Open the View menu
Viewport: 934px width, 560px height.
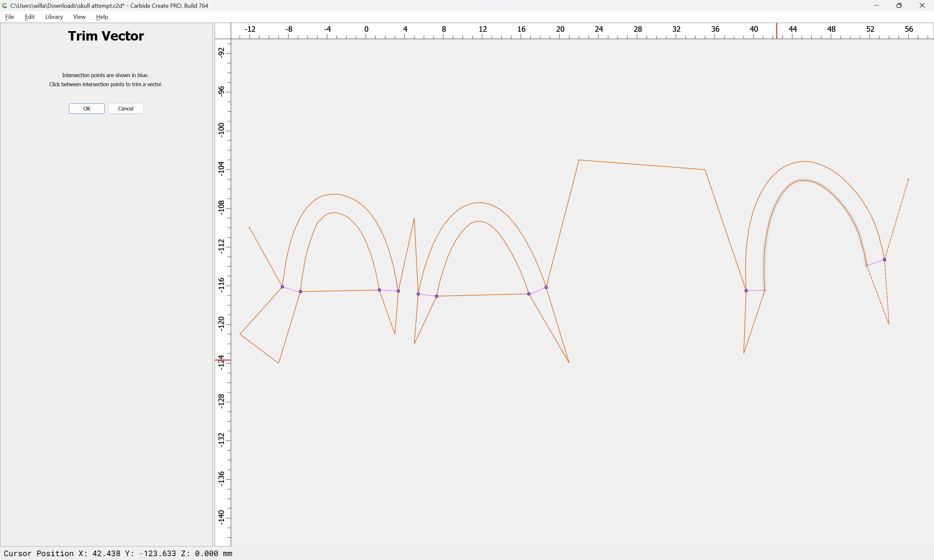coord(79,17)
